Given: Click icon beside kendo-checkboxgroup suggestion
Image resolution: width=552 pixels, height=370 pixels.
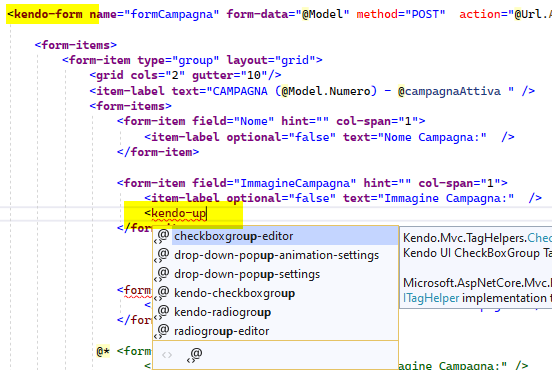Looking at the screenshot, I should [x=162, y=293].
